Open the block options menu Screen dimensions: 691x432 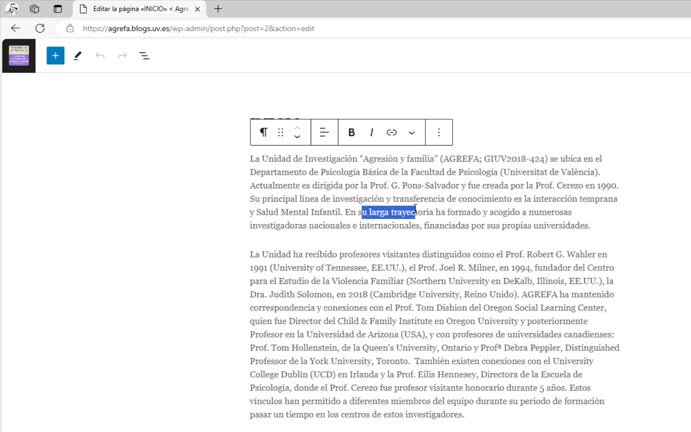(439, 132)
